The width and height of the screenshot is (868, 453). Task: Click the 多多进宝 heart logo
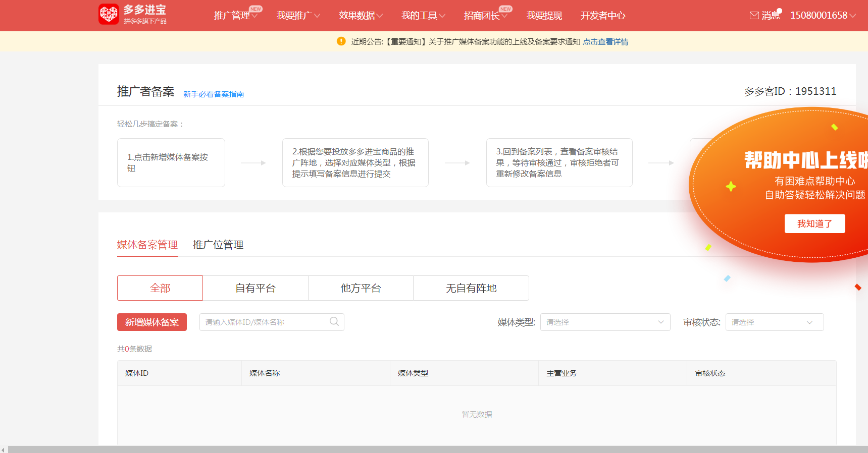pos(109,14)
